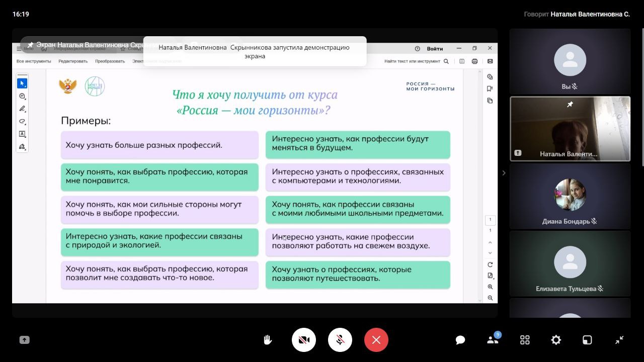Open the Acrobat hamburger menu
This screenshot has width=644, height=362.
click(19, 49)
